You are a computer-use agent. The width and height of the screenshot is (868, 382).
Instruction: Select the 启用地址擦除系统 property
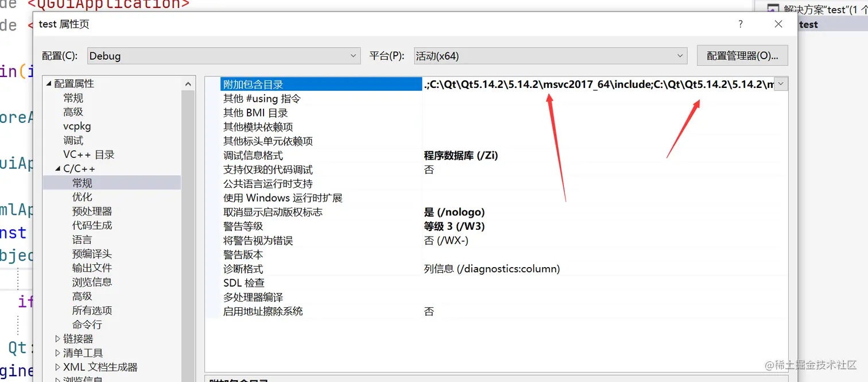[263, 311]
